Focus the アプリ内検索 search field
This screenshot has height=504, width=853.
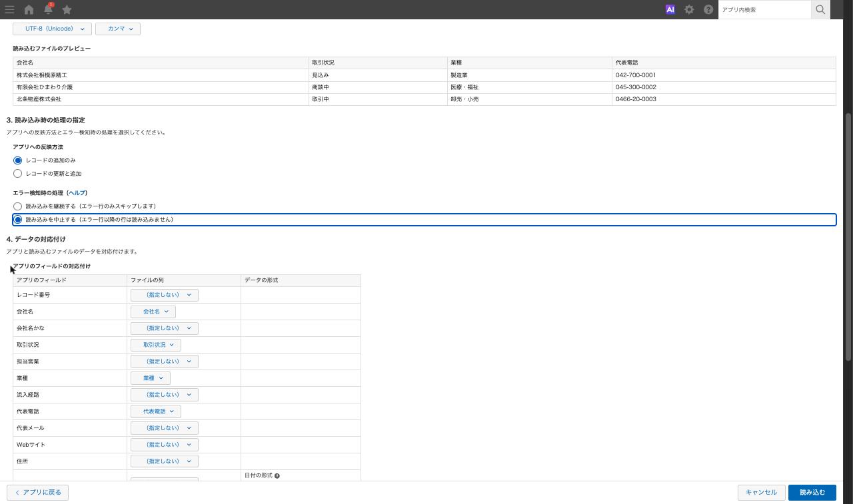pos(764,9)
